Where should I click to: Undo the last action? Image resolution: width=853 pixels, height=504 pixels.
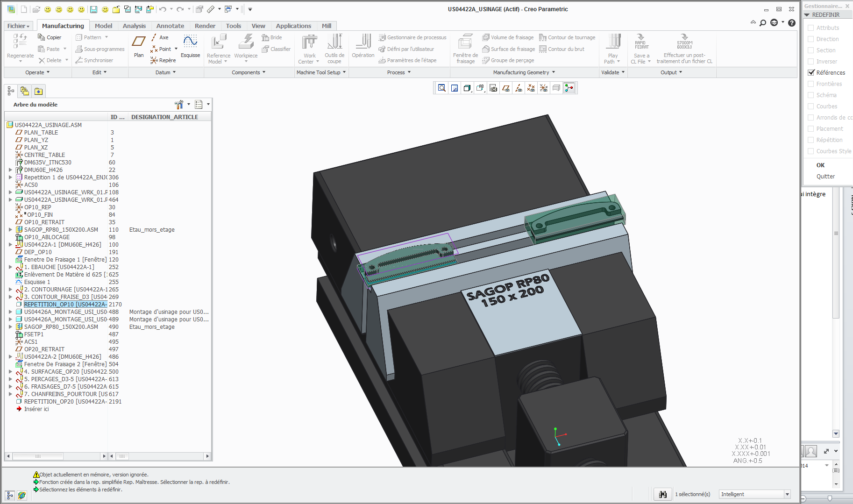[x=163, y=9]
